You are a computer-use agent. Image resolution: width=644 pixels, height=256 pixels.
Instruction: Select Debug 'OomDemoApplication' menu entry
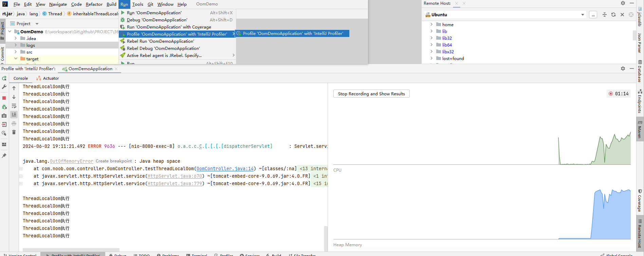point(177,20)
